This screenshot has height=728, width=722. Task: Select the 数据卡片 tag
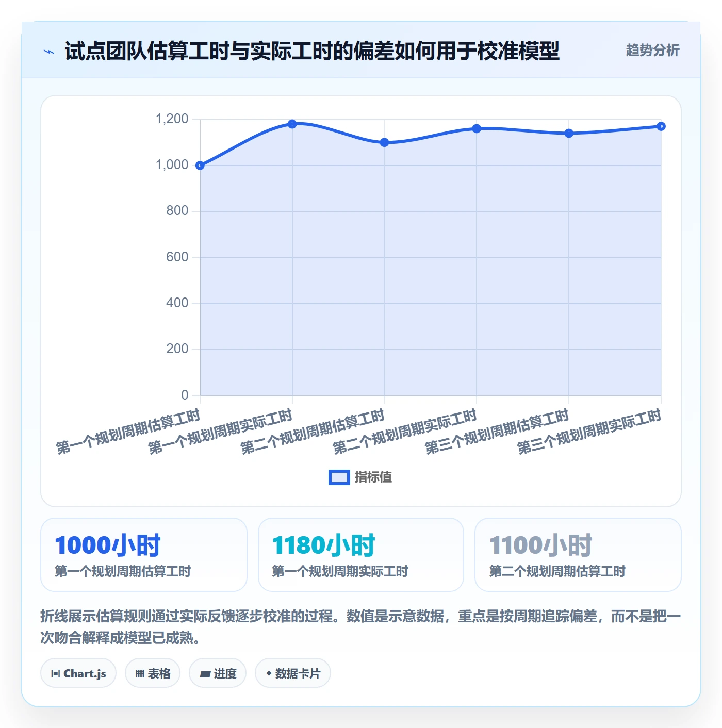pyautogui.click(x=293, y=673)
